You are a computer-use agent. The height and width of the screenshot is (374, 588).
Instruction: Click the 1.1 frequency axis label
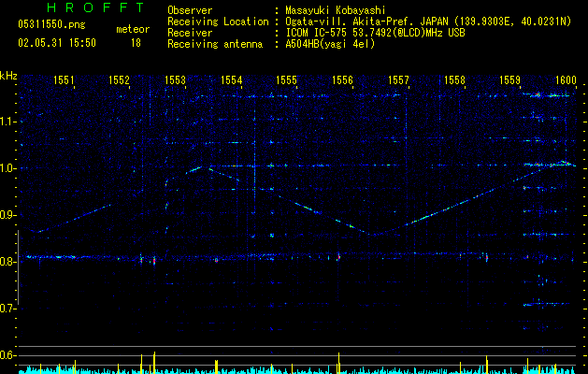[x=7, y=122]
